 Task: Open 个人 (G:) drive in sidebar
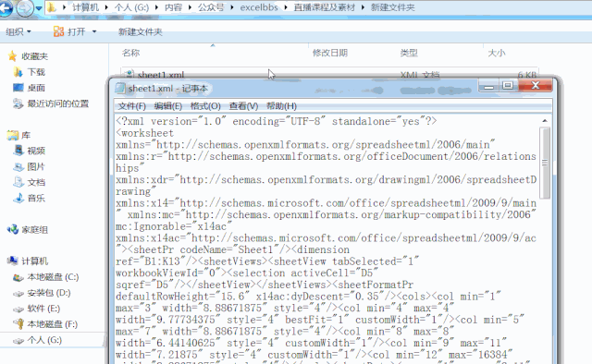(44, 340)
